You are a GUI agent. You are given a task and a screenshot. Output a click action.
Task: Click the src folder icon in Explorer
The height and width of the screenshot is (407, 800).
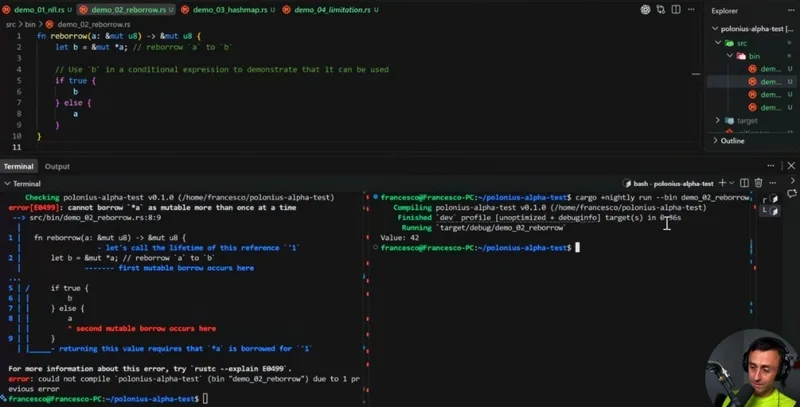730,43
